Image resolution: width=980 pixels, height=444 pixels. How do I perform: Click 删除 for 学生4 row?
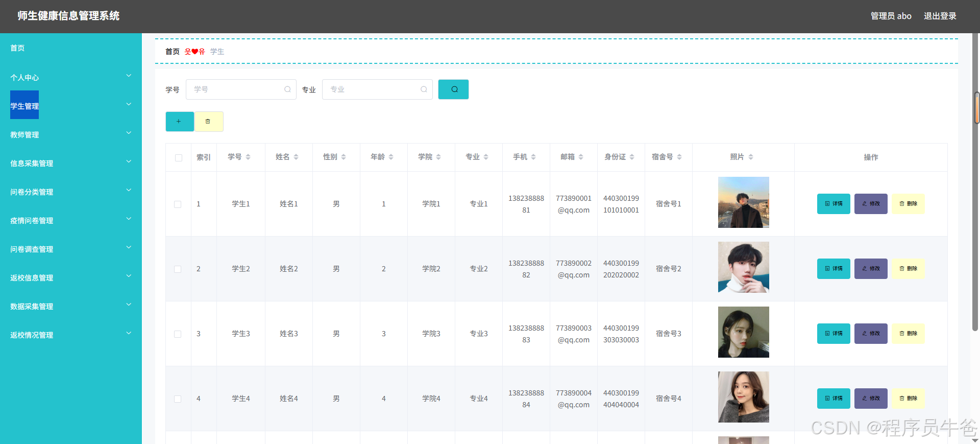point(908,399)
